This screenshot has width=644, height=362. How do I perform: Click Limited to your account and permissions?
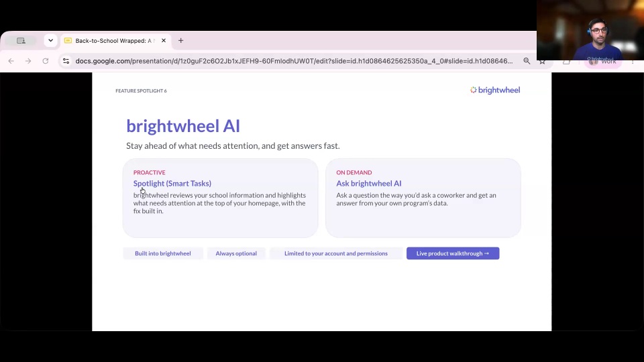[336, 253]
